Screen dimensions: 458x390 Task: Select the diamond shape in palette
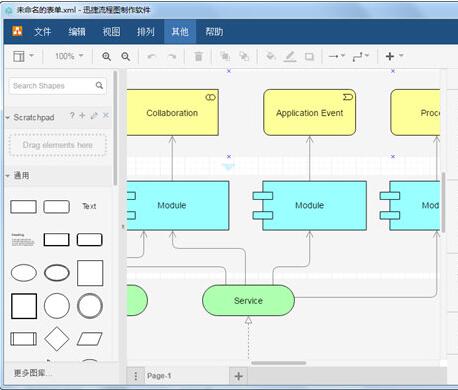[57, 339]
